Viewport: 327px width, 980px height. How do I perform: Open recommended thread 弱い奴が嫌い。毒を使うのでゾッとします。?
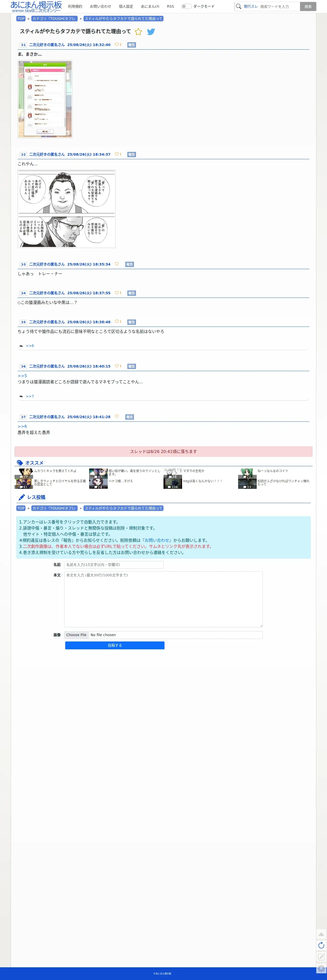tap(134, 472)
